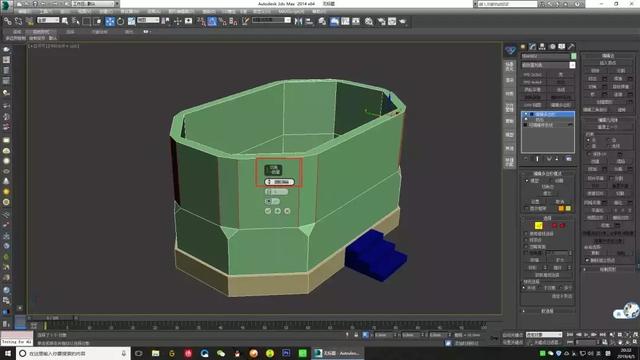Open the selection filter dropdown in the toolbar

(48, 20)
